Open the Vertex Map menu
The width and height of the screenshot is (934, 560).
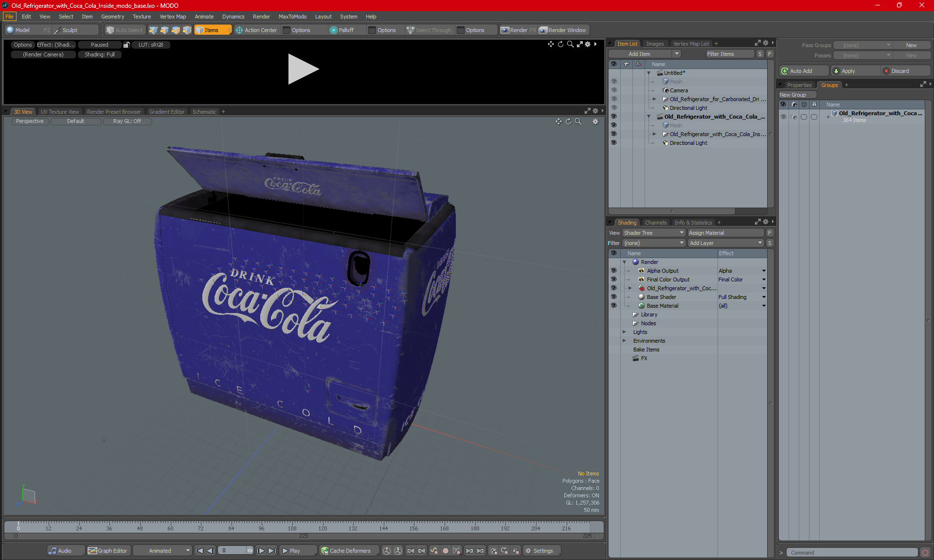pos(173,17)
